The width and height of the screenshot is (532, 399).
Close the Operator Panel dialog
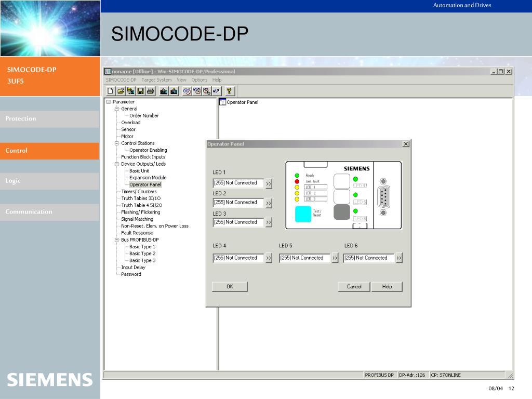[x=406, y=144]
